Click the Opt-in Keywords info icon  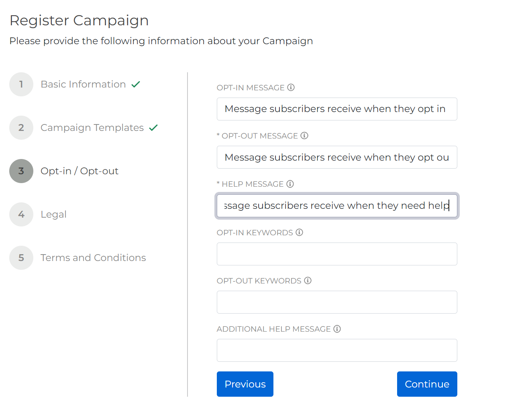(299, 232)
